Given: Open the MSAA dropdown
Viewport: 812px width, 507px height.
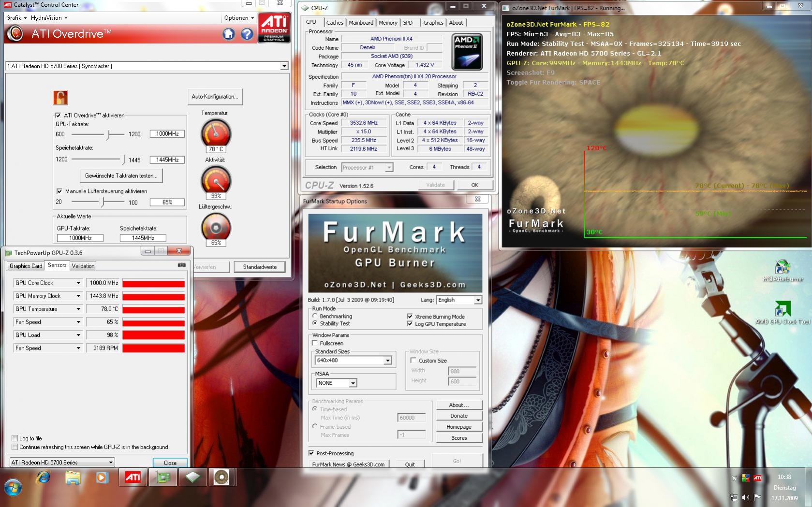Looking at the screenshot, I should click(337, 383).
